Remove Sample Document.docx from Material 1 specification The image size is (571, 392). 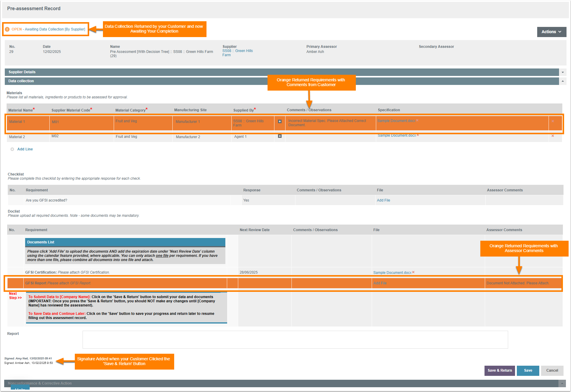(417, 121)
